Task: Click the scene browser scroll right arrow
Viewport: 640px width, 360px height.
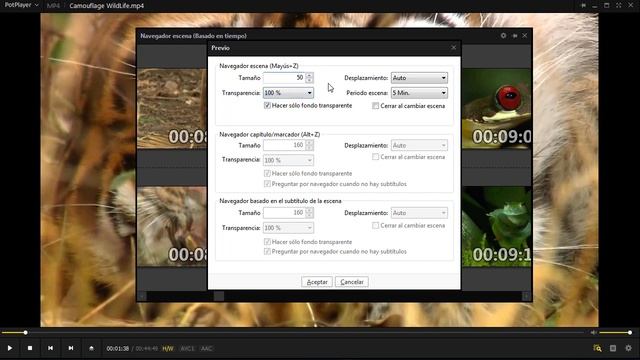Action: pos(526,296)
